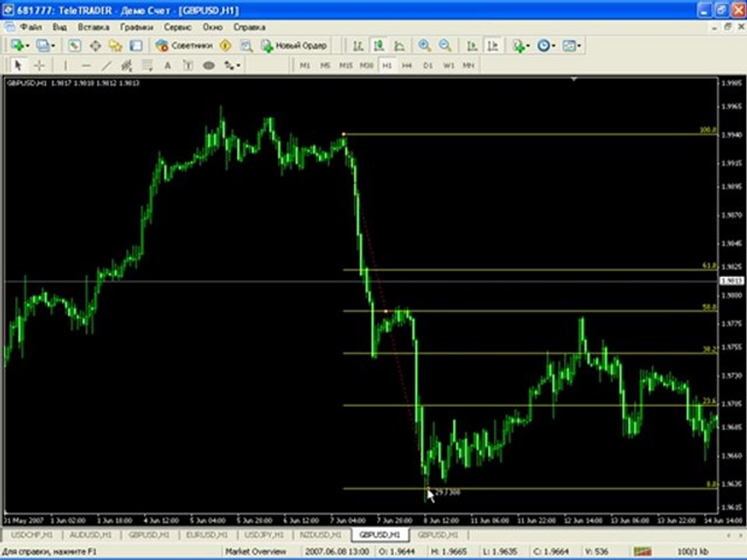This screenshot has width=747, height=560.
Task: Click the Советники expert advisors button
Action: 184,46
